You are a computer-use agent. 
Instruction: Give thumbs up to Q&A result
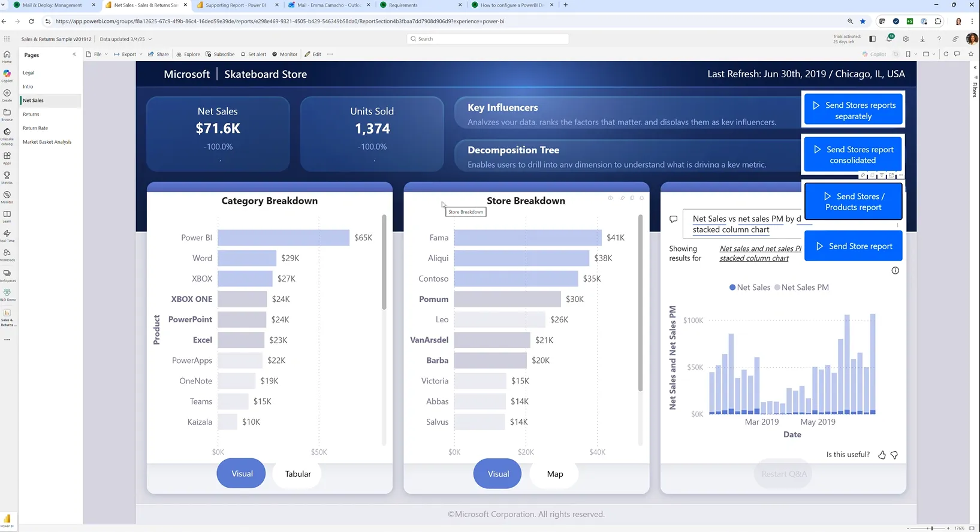pos(882,455)
